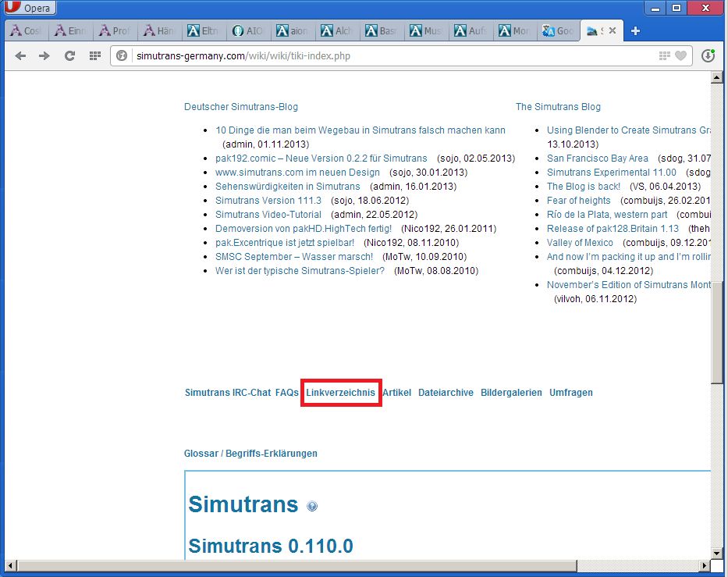Switch to the AIO tab

click(249, 31)
